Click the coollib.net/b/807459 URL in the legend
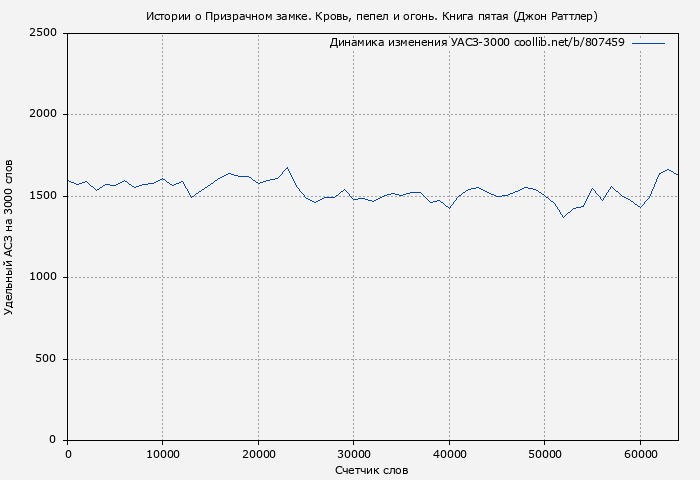The width and height of the screenshot is (700, 480). click(x=569, y=43)
